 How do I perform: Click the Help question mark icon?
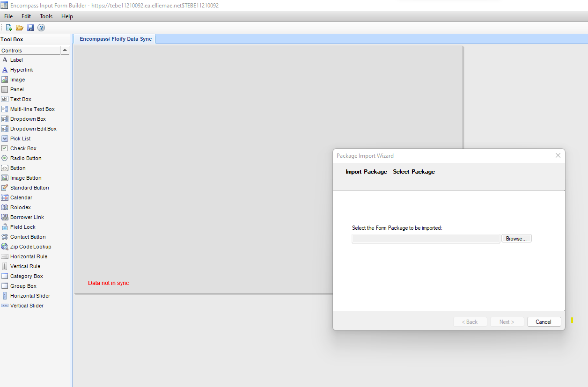(x=41, y=28)
